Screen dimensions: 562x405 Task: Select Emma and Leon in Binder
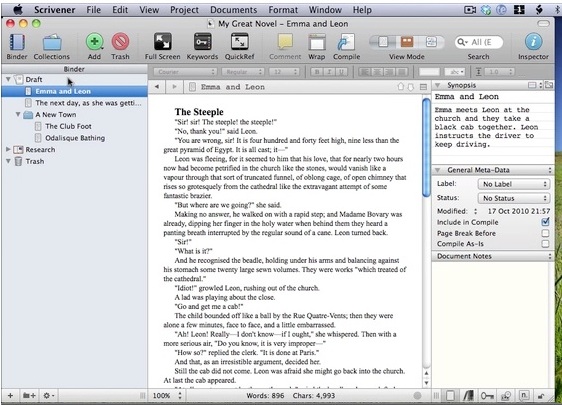75,91
